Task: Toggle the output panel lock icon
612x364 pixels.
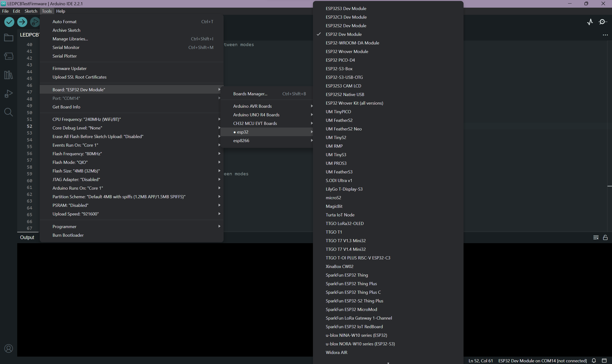Action: click(605, 237)
